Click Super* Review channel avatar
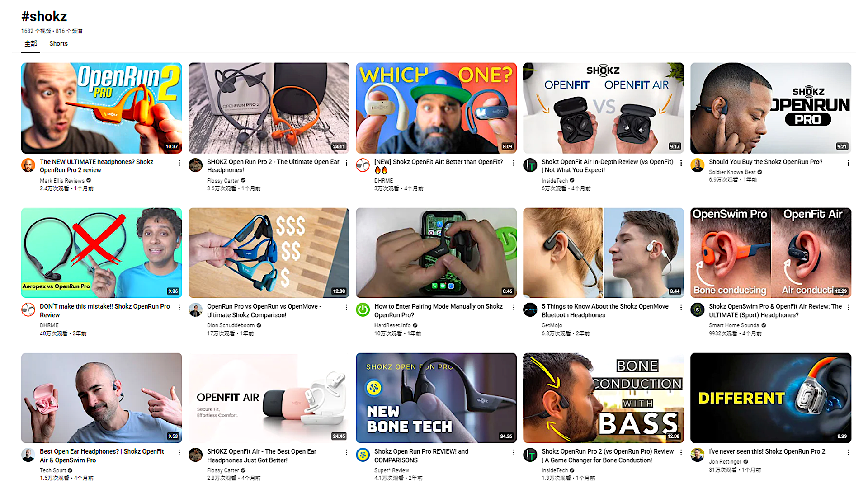The height and width of the screenshot is (488, 868). click(x=363, y=455)
